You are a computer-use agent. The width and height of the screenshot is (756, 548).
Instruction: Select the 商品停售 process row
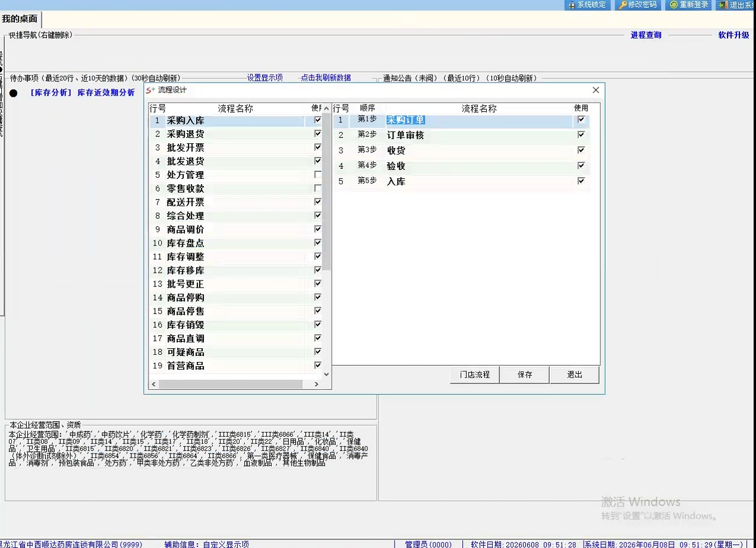(235, 311)
